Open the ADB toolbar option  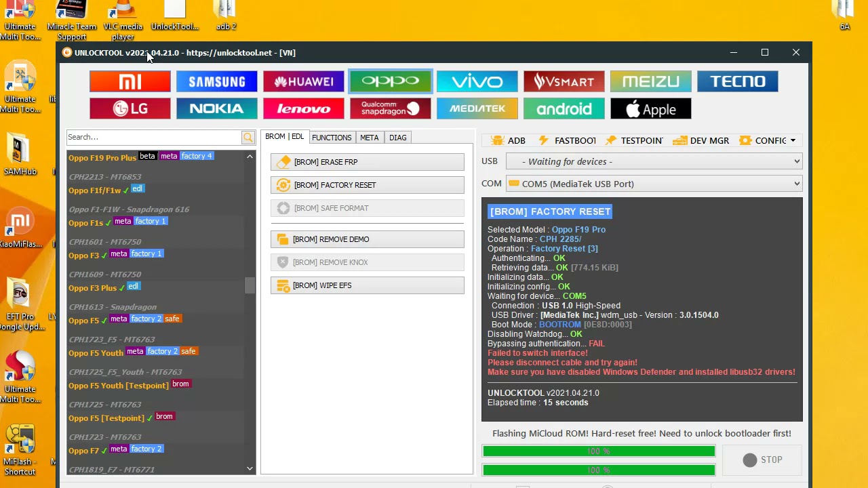(508, 140)
